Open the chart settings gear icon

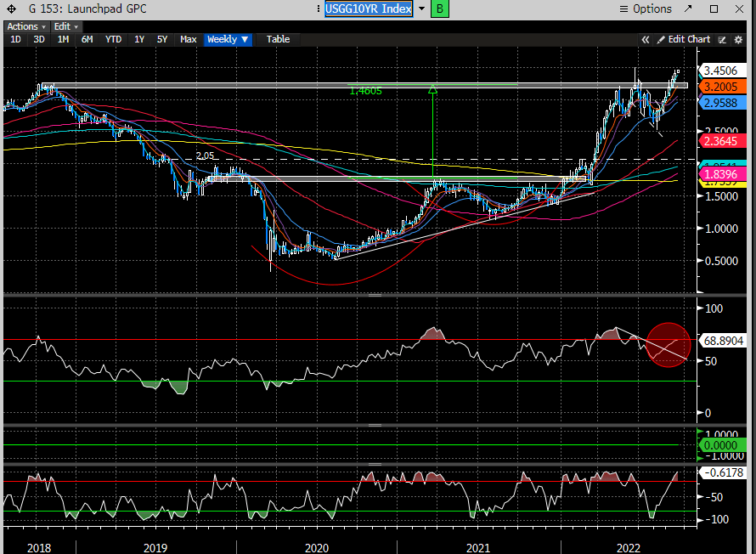tap(736, 39)
